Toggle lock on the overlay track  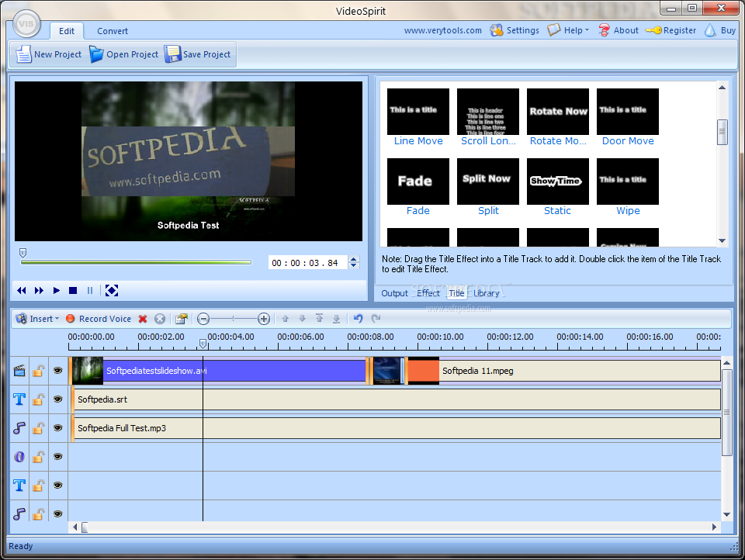(39, 457)
